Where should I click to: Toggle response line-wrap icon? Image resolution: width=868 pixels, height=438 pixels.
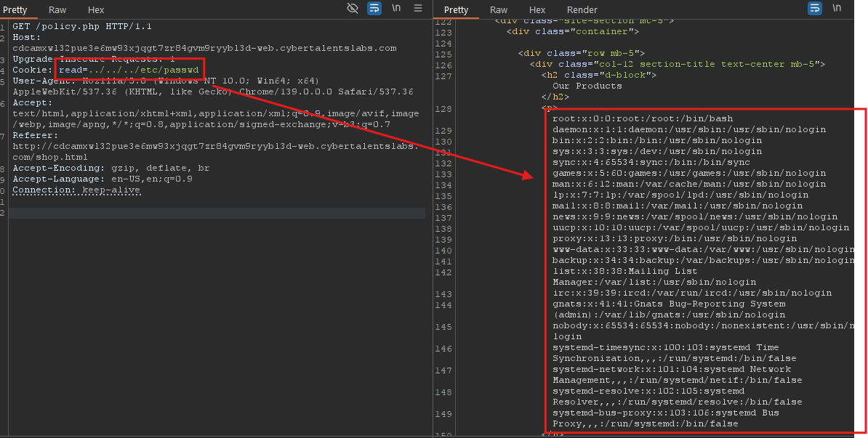pos(815,9)
